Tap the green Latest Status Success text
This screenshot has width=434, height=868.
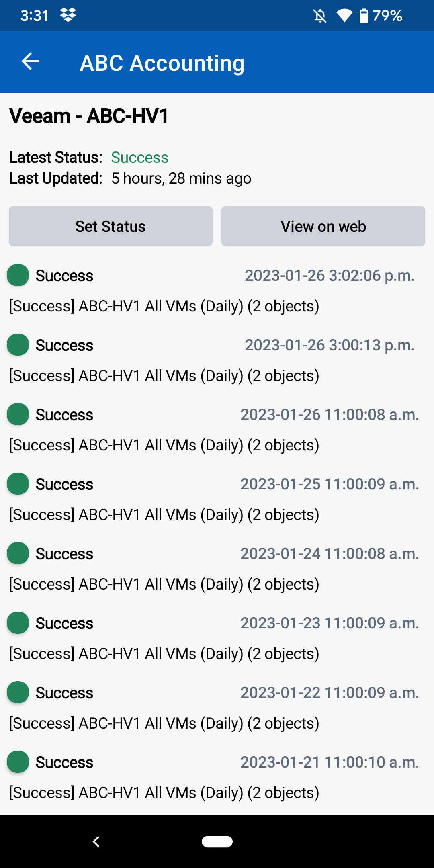[139, 158]
